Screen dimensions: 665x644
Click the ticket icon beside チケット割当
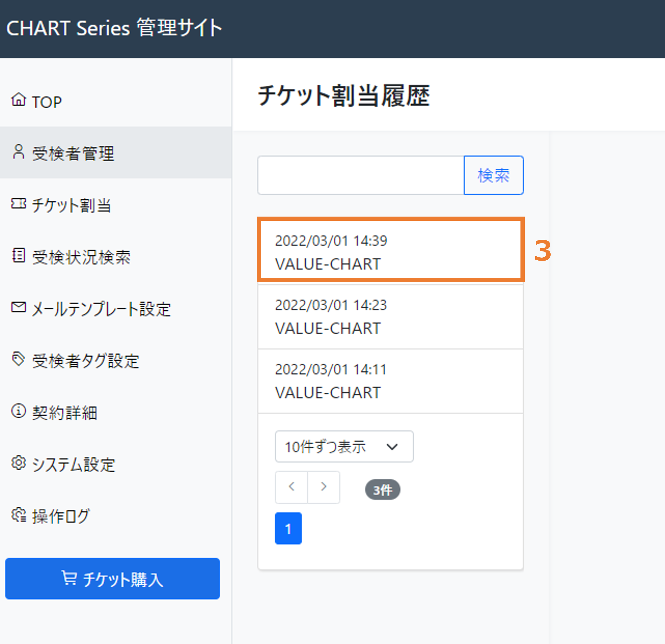[18, 204]
